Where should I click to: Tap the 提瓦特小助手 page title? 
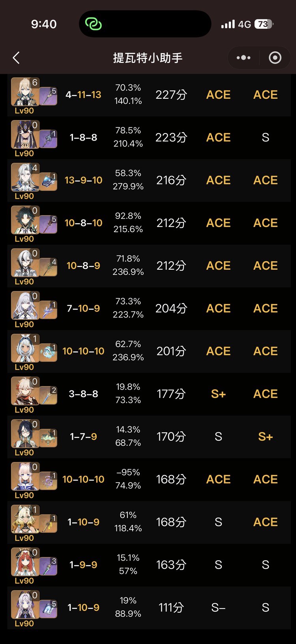[148, 58]
